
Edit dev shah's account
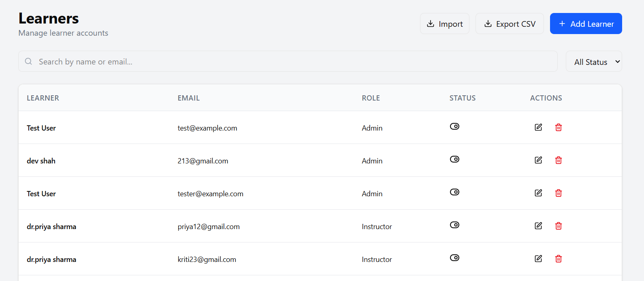[538, 160]
